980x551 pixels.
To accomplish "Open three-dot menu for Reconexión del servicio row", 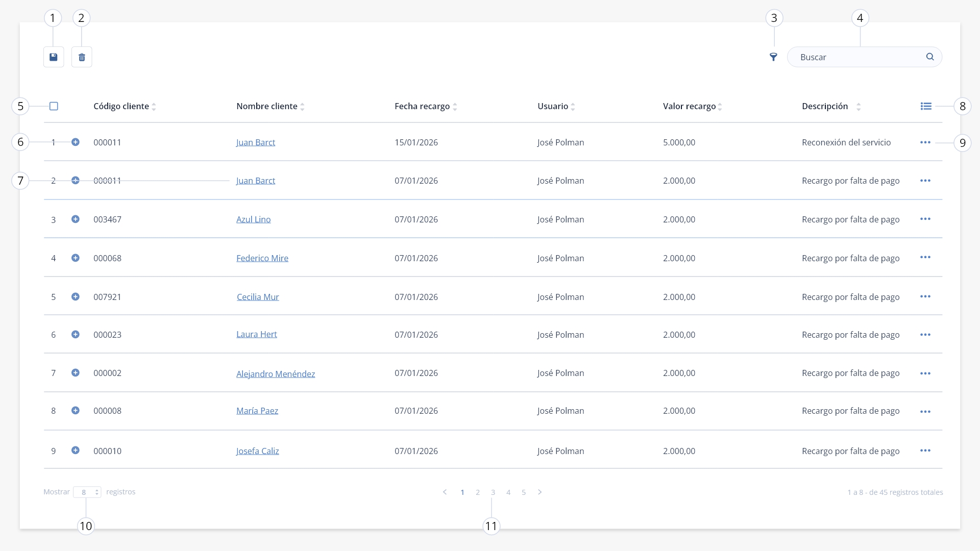I will coord(925,142).
